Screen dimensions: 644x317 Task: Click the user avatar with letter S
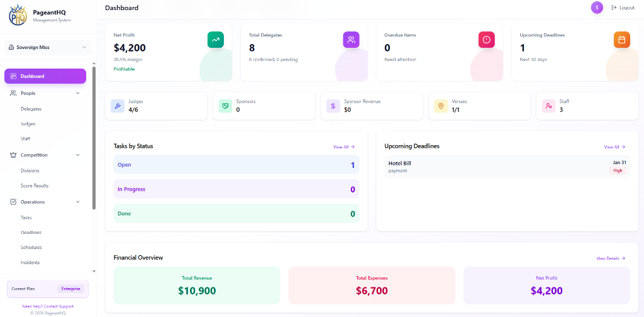tap(597, 8)
